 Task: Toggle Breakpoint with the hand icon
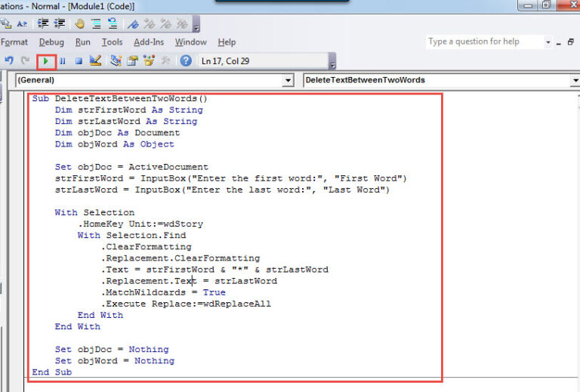click(x=79, y=24)
